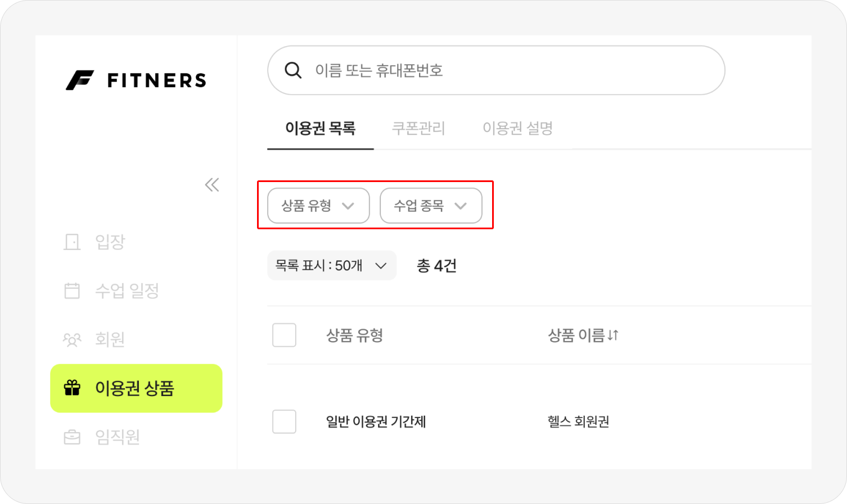Select the 이용권 목록 tab
The height and width of the screenshot is (504, 847).
tap(320, 128)
